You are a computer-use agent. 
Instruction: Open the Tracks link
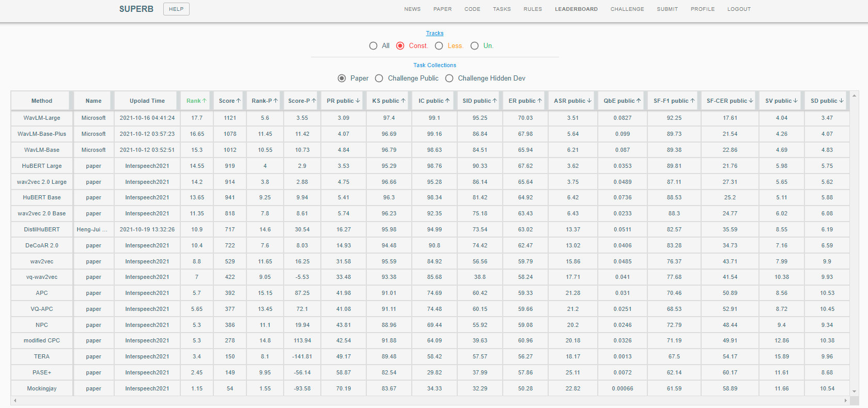pyautogui.click(x=435, y=33)
